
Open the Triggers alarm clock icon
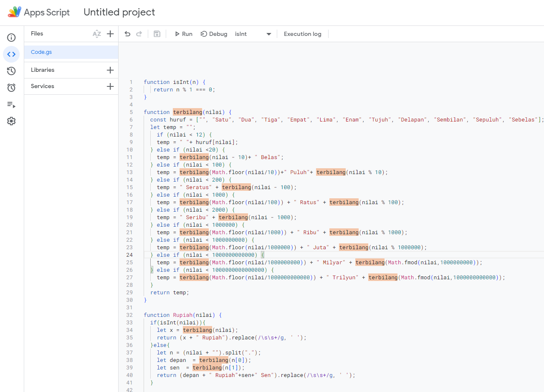click(11, 88)
